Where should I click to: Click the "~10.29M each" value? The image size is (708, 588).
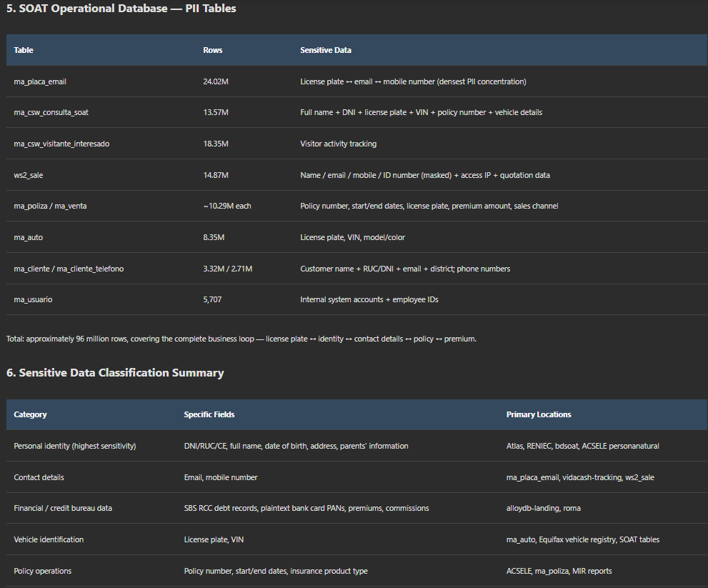pos(227,206)
